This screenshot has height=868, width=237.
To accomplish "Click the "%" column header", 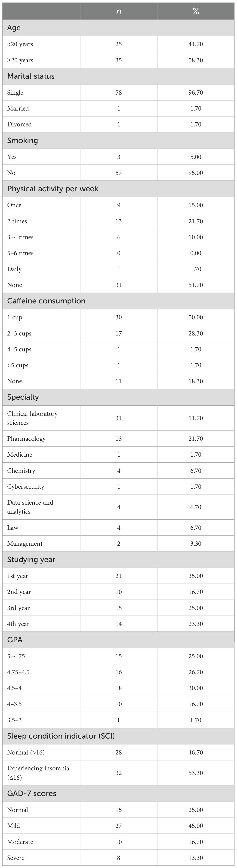I will (195, 12).
